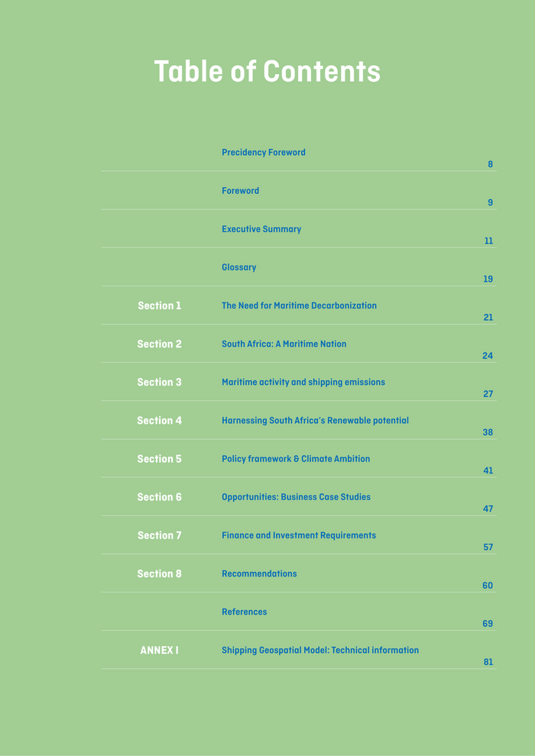Click page number 81

(x=488, y=662)
